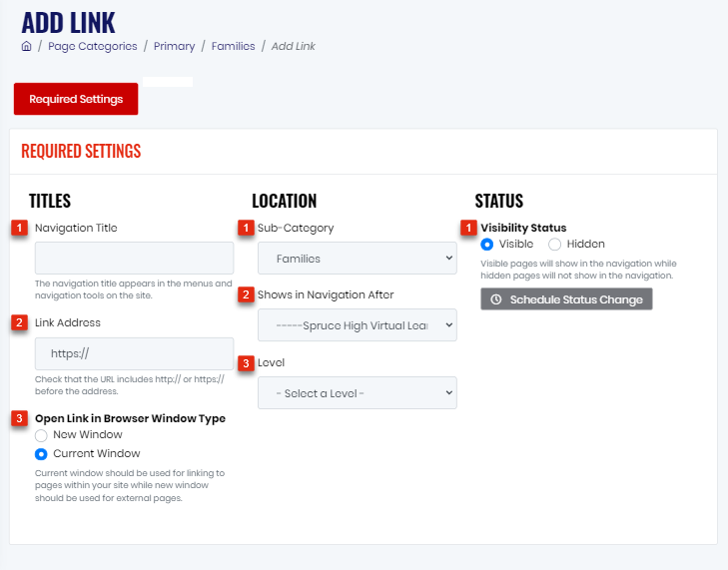Click into the Navigation Title field
This screenshot has width=728, height=570.
click(134, 258)
